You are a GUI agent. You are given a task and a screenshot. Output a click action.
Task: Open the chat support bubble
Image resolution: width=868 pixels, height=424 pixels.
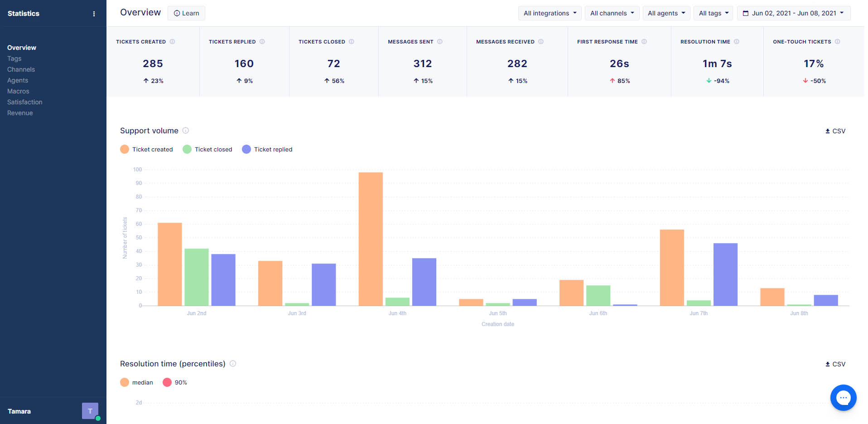843,398
